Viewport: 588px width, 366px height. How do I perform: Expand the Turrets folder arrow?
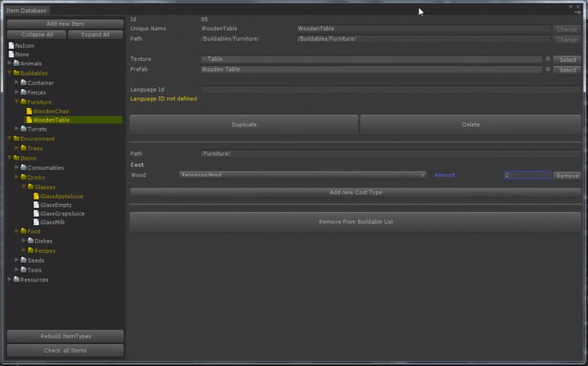(17, 129)
